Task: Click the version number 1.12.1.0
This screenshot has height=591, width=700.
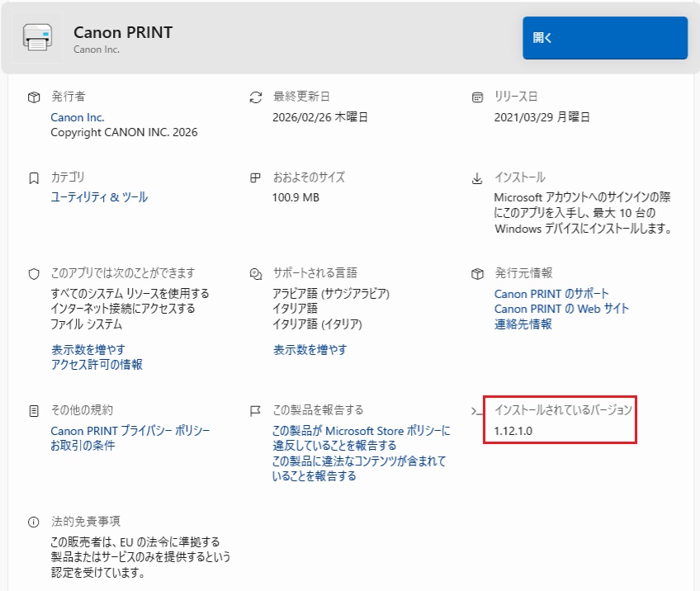Action: pyautogui.click(x=513, y=431)
